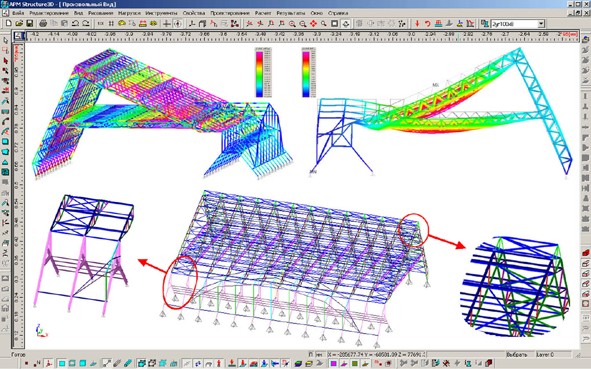The image size is (591, 369).
Task: Select the arrow pointer tool in left toolbar
Action: pyautogui.click(x=5, y=40)
